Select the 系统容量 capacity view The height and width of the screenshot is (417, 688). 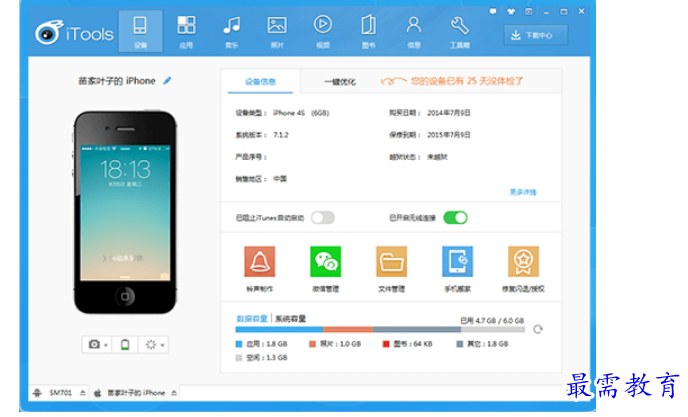(x=290, y=319)
